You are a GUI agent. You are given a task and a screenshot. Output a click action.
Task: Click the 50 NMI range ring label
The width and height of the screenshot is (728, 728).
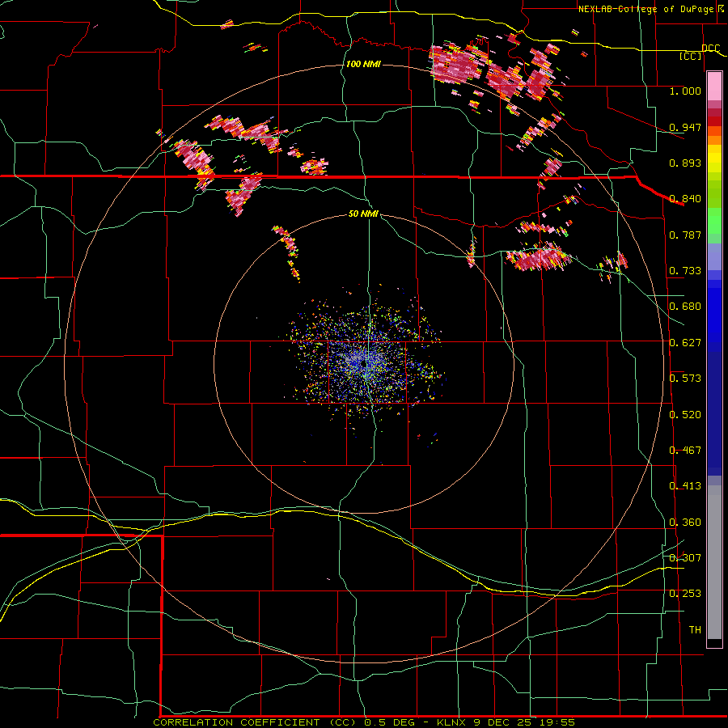[363, 214]
